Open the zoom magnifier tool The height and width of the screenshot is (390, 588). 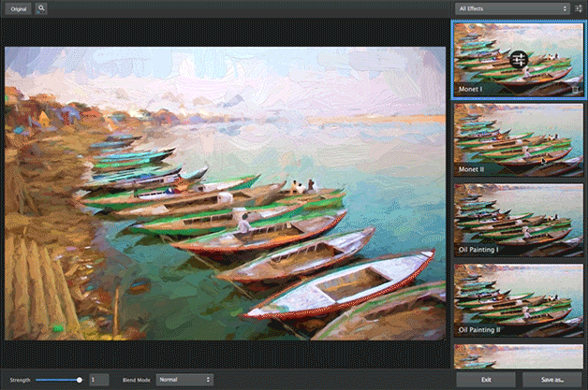pyautogui.click(x=41, y=8)
